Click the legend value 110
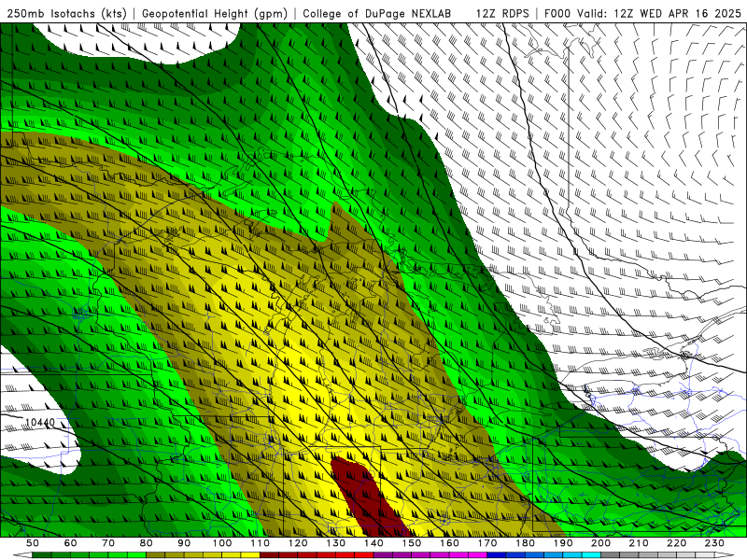The image size is (747, 560). (260, 543)
